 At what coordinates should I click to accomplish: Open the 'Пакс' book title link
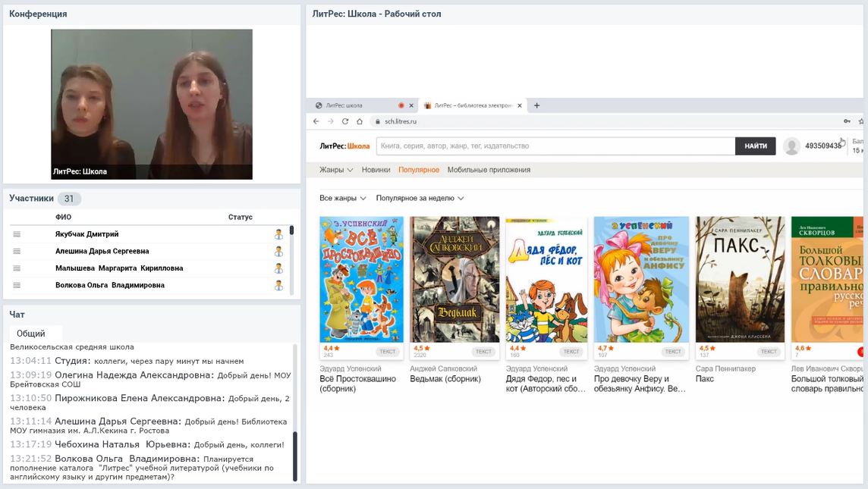click(705, 379)
